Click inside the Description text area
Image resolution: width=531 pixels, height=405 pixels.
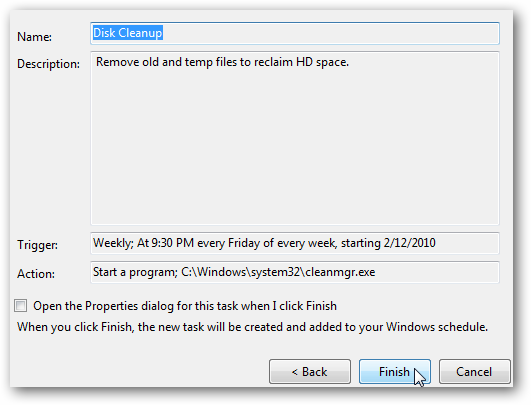(x=295, y=138)
